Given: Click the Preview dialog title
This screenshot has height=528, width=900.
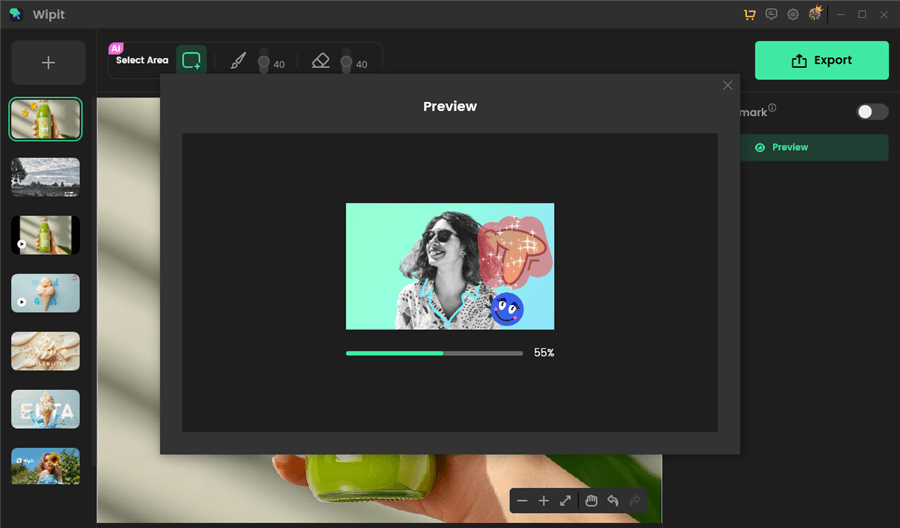Looking at the screenshot, I should [450, 107].
